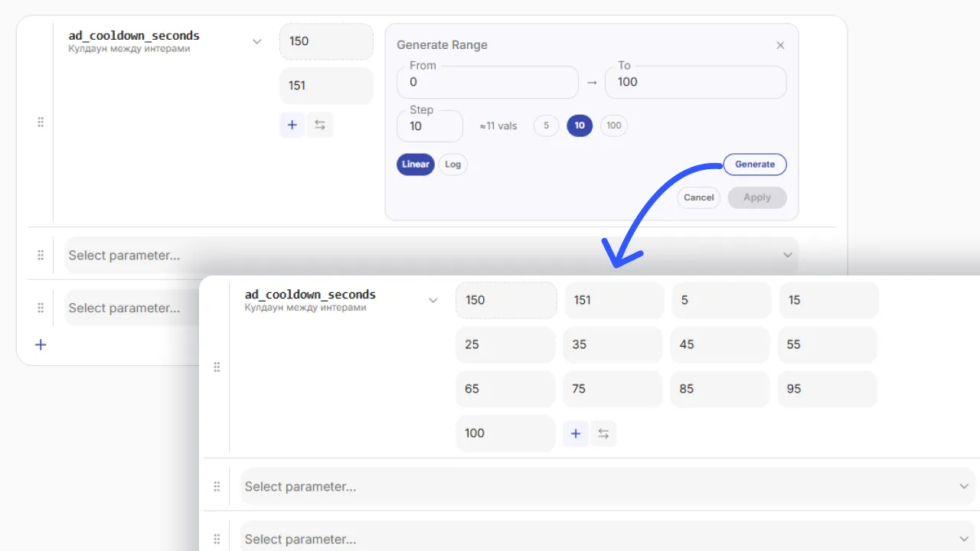Choose the step preset 5

(x=546, y=126)
